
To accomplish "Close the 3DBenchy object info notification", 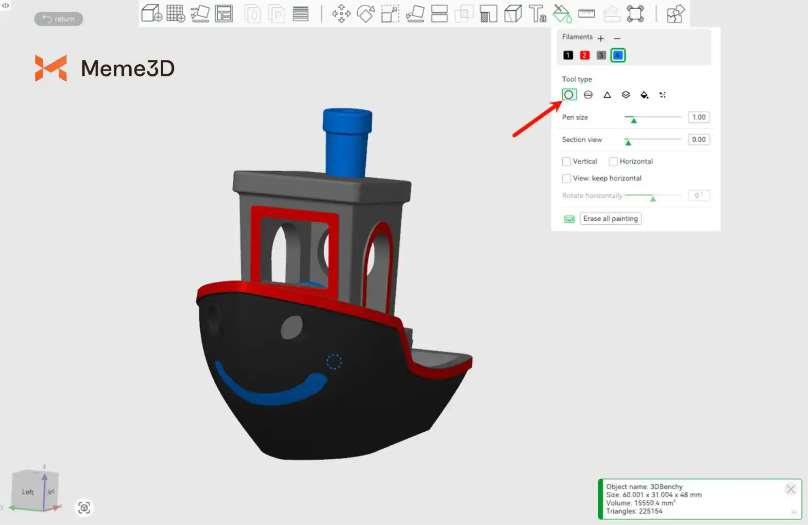I will 790,489.
